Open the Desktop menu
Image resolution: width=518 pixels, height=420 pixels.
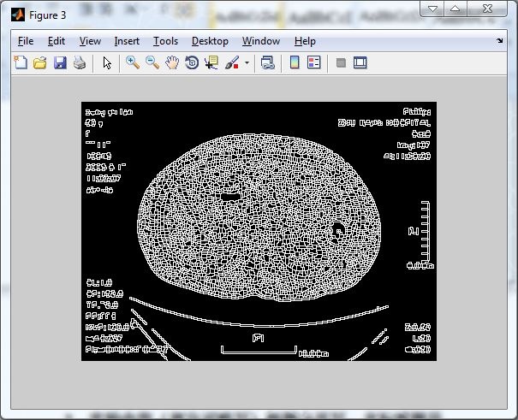click(210, 41)
